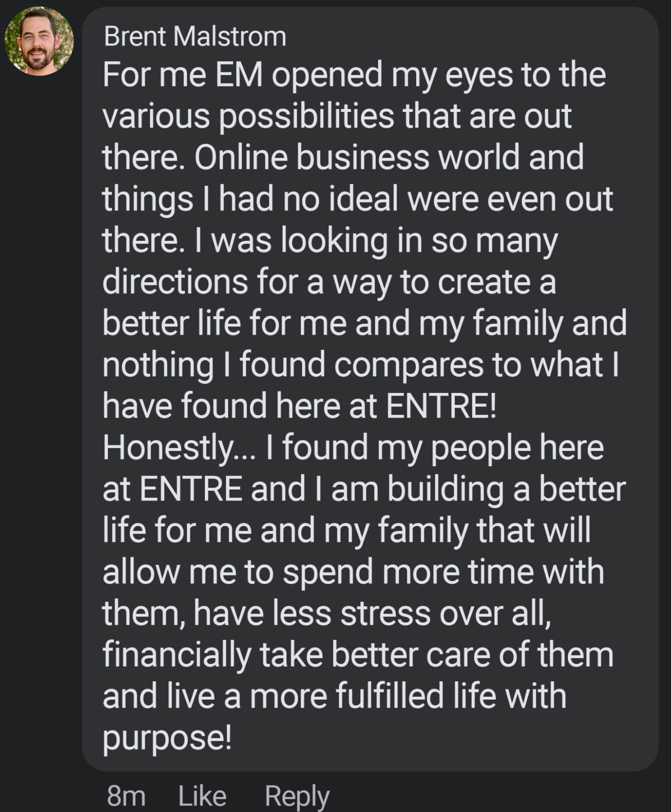Click 'ENTRE!' with the exclamation mark
The width and height of the screenshot is (671, 812).
click(x=441, y=406)
